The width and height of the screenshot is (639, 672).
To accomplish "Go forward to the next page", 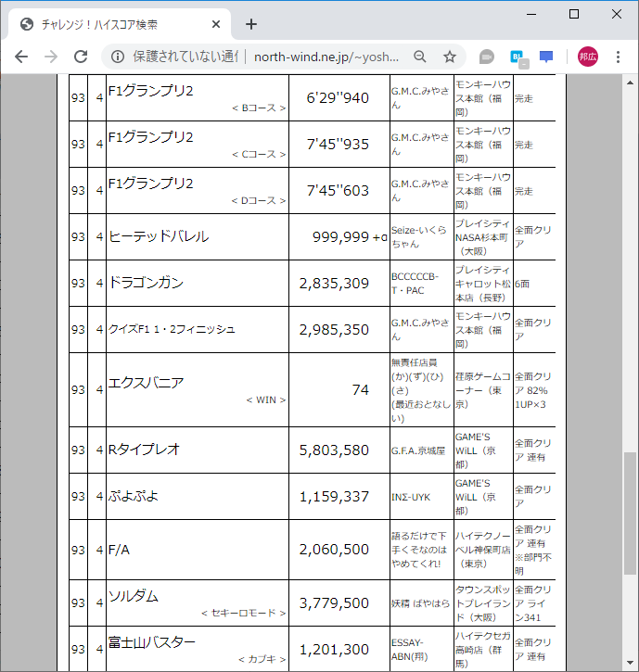I will click(51, 57).
